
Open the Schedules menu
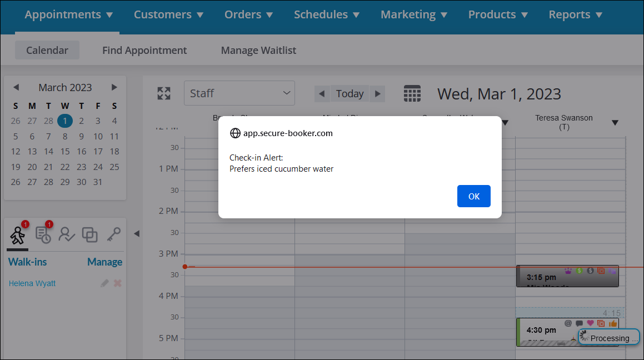point(327,15)
